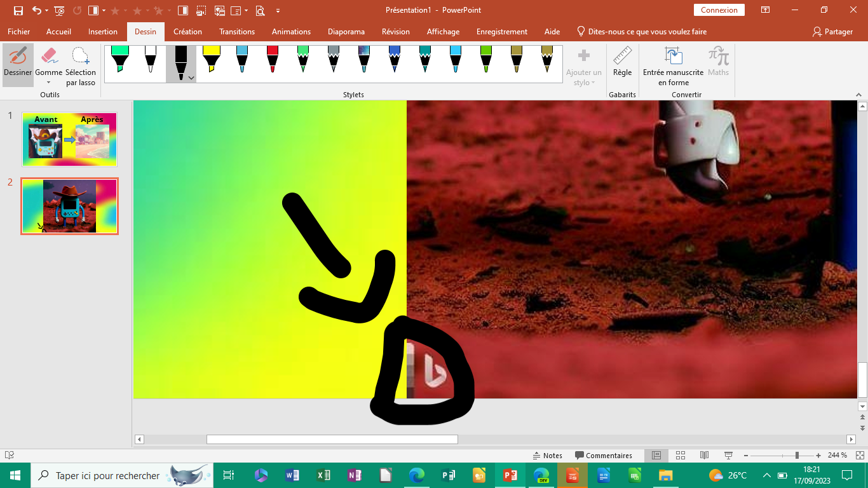Open Word from the Windows taskbar
Screen dimensions: 868x488
tap(292, 475)
